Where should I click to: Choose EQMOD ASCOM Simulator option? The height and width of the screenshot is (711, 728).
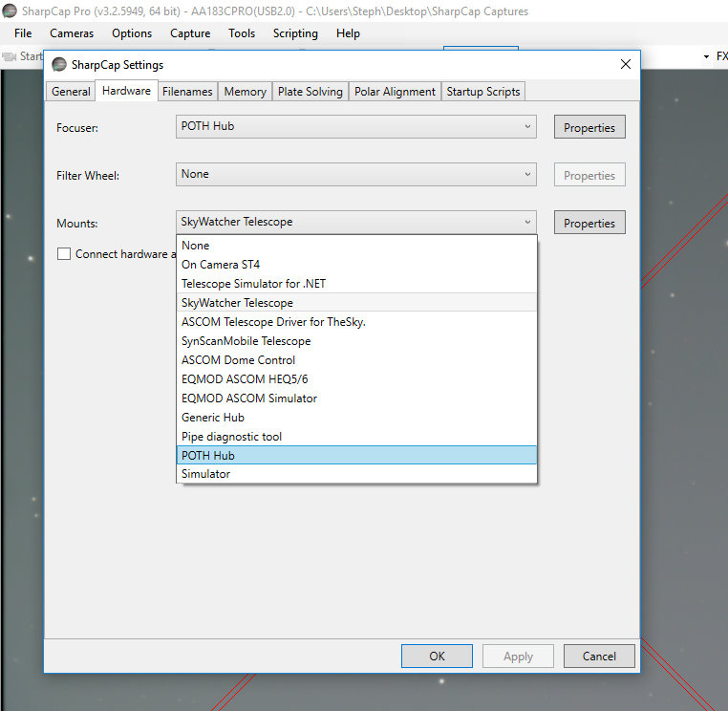[x=356, y=398]
